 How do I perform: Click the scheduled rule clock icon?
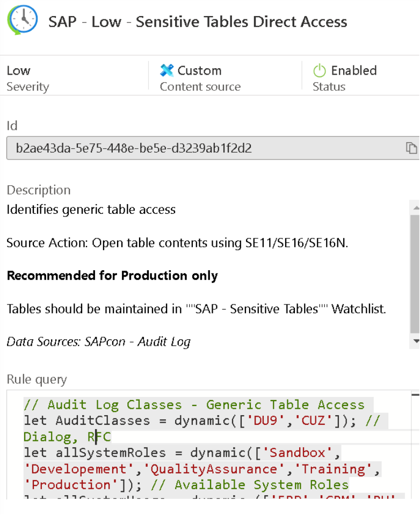click(x=22, y=20)
